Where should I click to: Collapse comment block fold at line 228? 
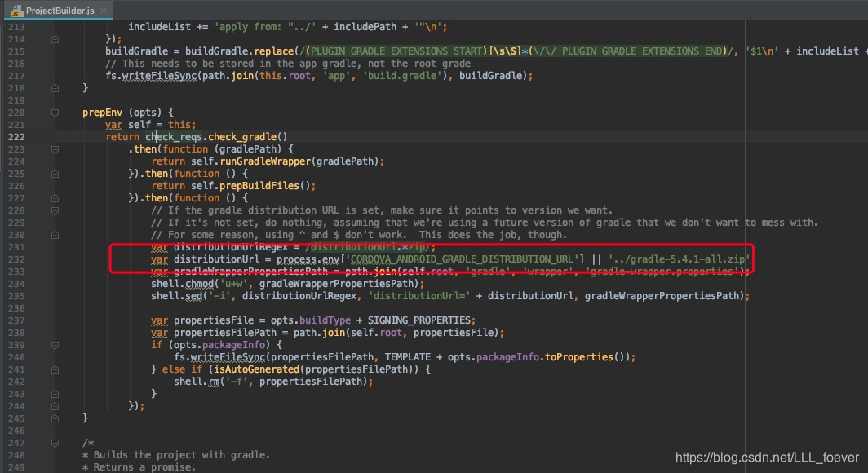(x=55, y=210)
